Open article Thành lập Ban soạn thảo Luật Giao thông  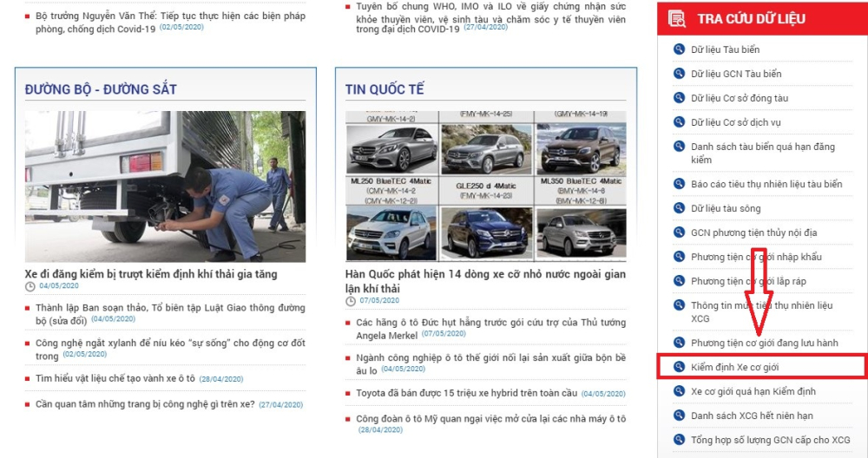pos(170,314)
